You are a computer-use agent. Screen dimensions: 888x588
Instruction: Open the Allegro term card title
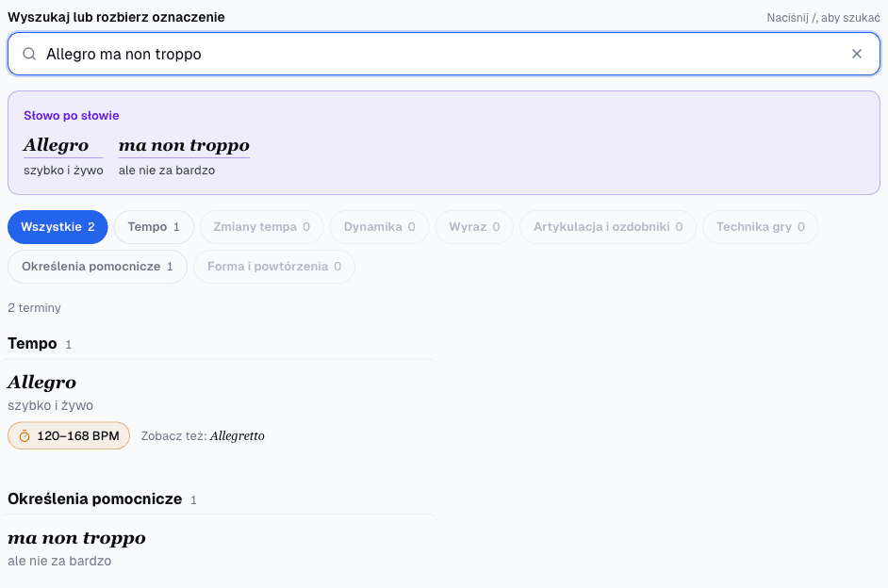coord(41,382)
